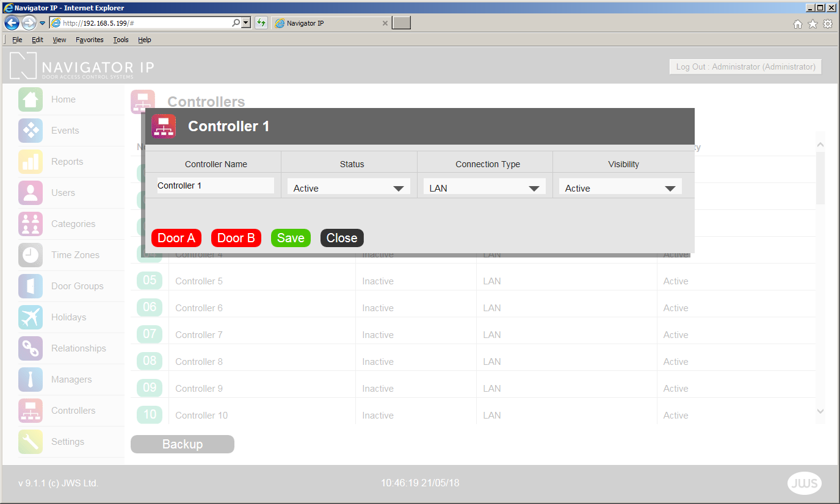Click the search magnifier in address bar
This screenshot has height=504, width=840.
[x=236, y=23]
